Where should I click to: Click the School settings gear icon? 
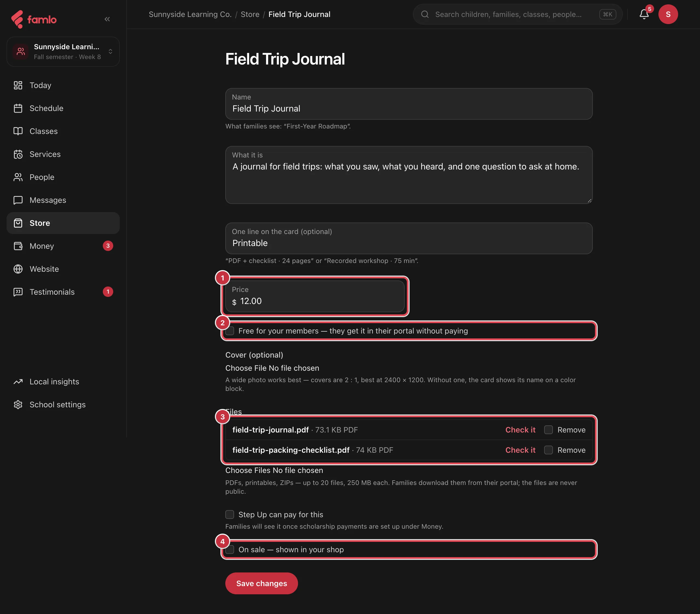click(x=18, y=404)
